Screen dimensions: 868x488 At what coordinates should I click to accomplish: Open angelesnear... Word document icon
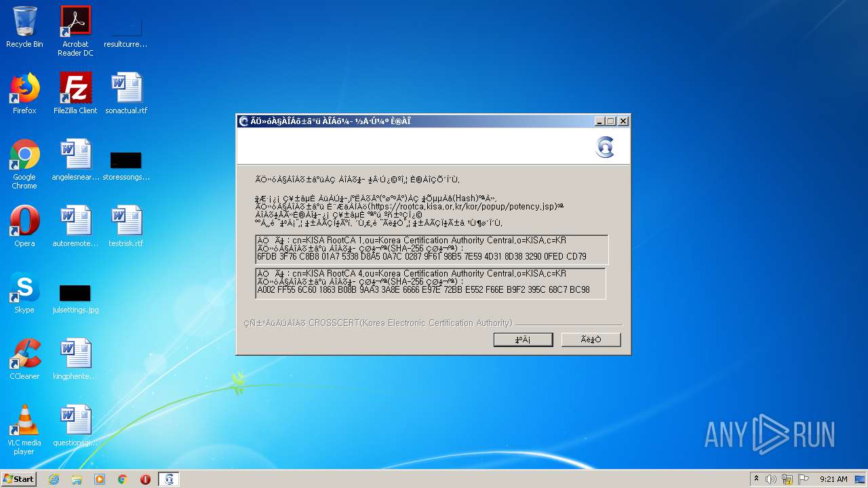click(75, 160)
